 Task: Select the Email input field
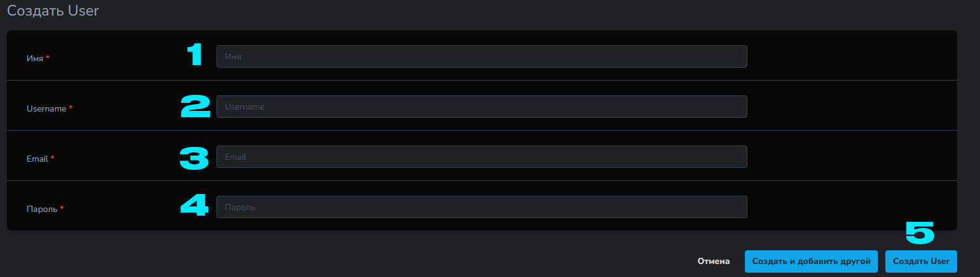point(481,157)
